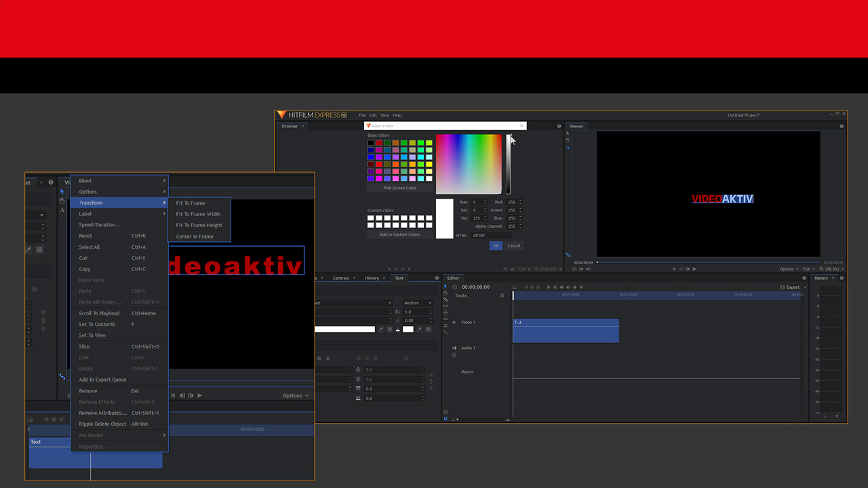Toggle visibility of the Video 1 track
The image size is (868, 488).
(x=454, y=322)
